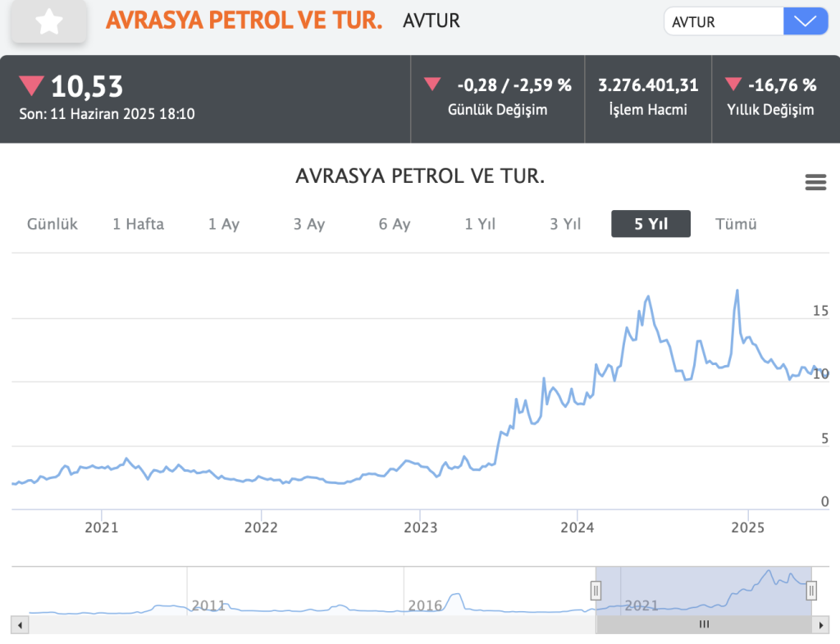Screen dimensions: 840x644
Task: Show all data with Tümü
Action: pyautogui.click(x=736, y=224)
